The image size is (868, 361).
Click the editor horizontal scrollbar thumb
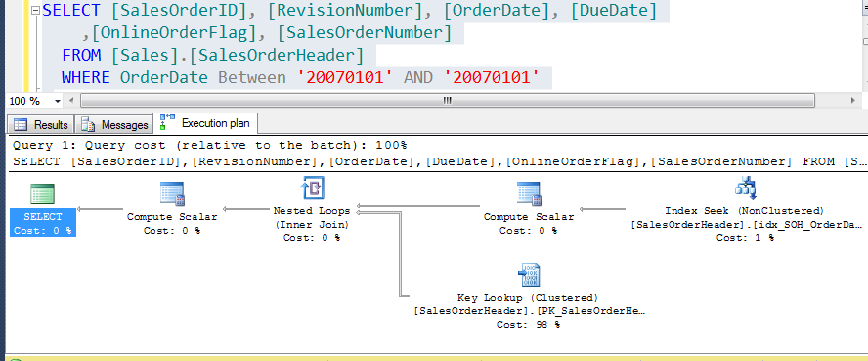pos(448,101)
